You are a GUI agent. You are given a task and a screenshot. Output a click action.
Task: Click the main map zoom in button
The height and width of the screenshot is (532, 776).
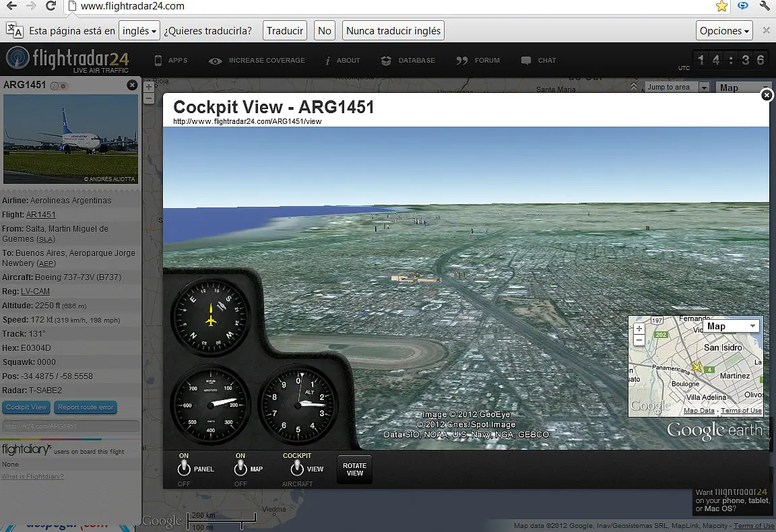(x=148, y=87)
